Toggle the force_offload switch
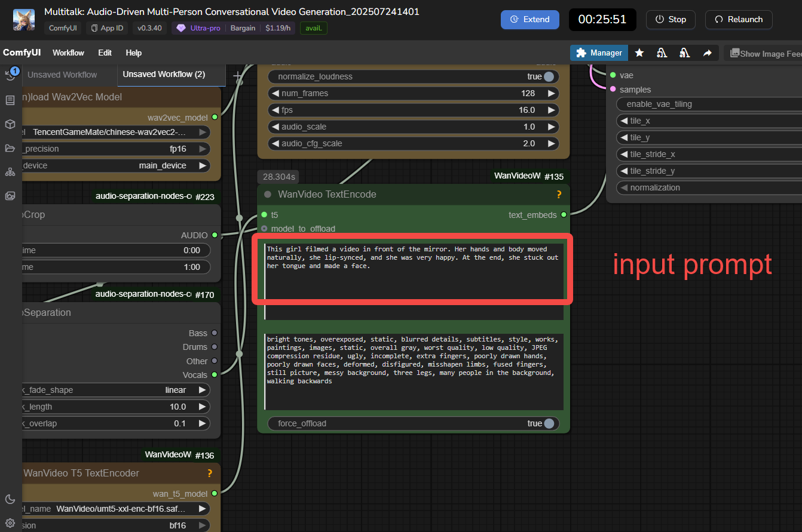The width and height of the screenshot is (802, 532). tap(549, 423)
